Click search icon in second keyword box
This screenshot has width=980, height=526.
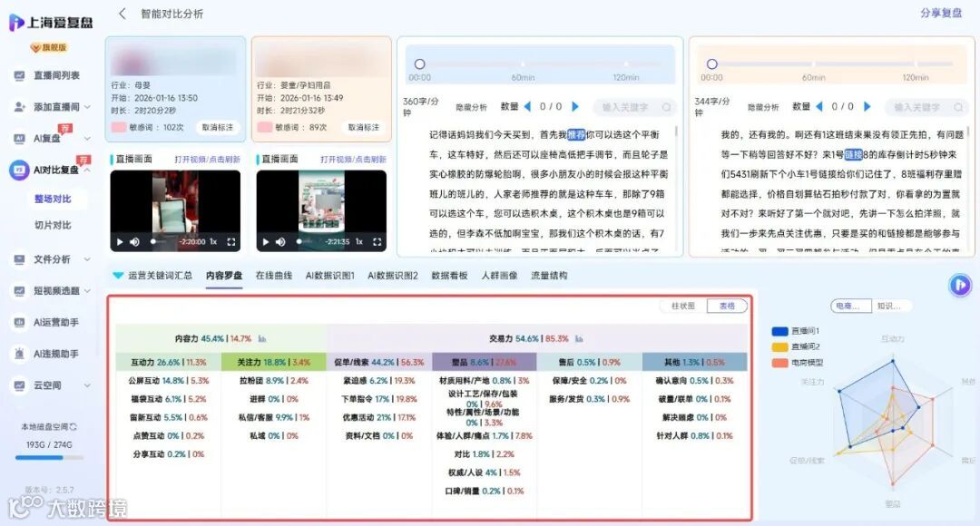pyautogui.click(x=958, y=107)
